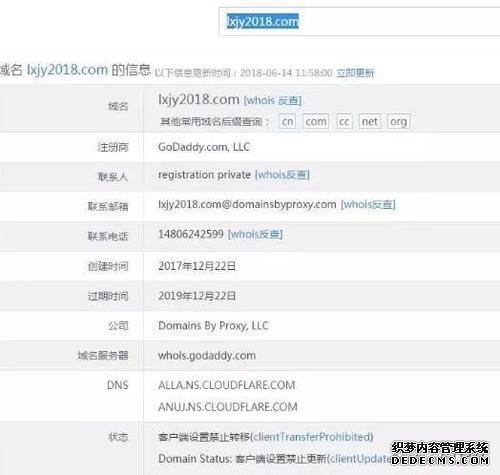This screenshot has height=475, width=500.
Task: Open whois反查 link for registration private
Action: 282,175
